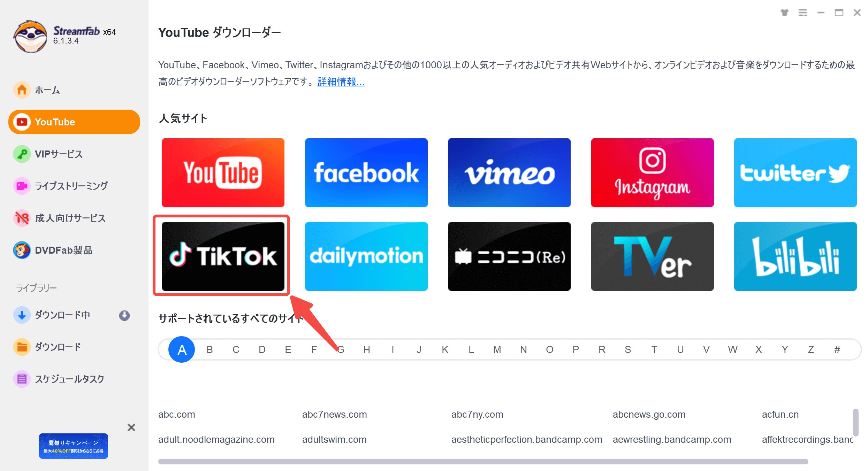The image size is (868, 471).
Task: Select letter Z in site index
Action: pos(811,349)
